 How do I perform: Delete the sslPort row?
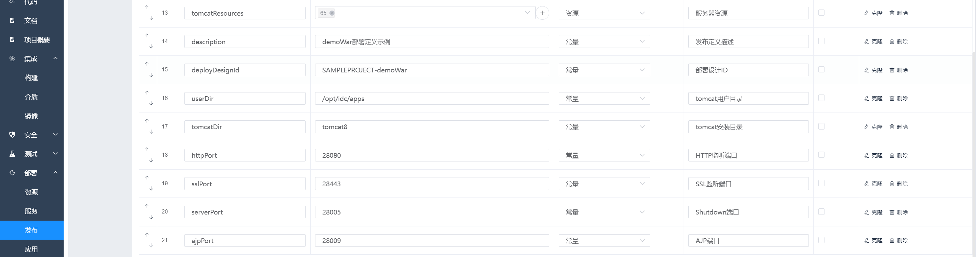[x=898, y=184]
